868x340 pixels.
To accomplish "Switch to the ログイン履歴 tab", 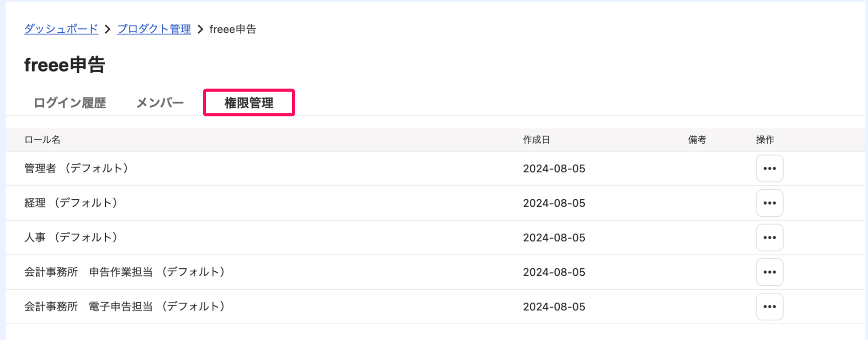I will click(70, 103).
